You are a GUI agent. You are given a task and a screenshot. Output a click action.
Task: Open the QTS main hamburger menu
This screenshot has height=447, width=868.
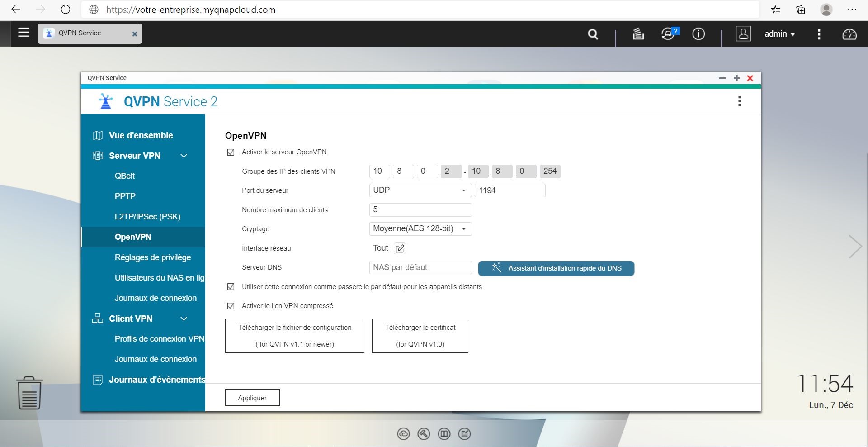24,33
